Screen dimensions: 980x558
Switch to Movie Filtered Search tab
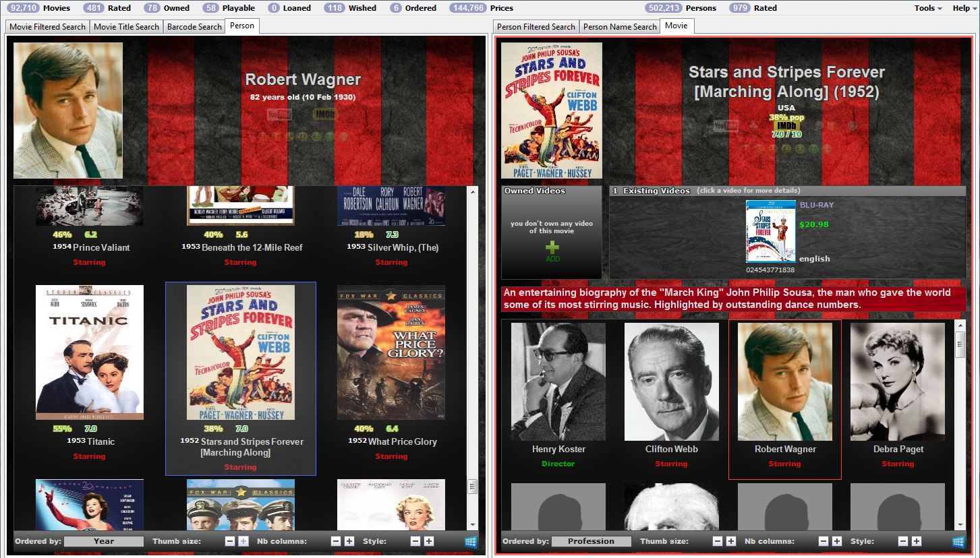click(47, 27)
